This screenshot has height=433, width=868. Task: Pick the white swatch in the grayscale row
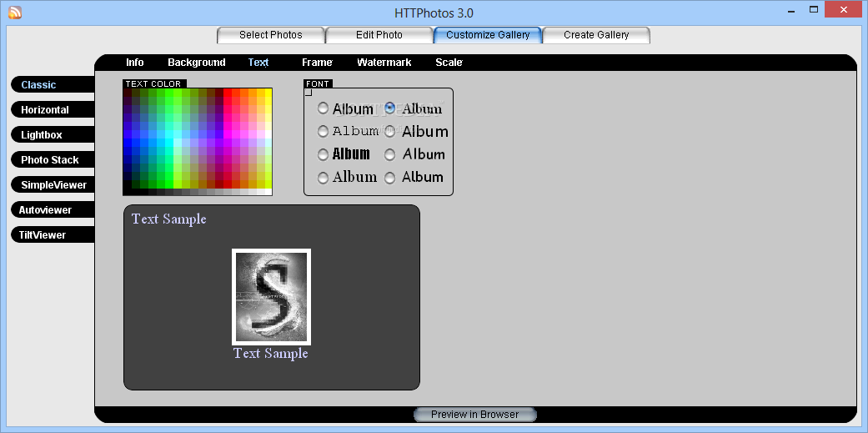(268, 192)
